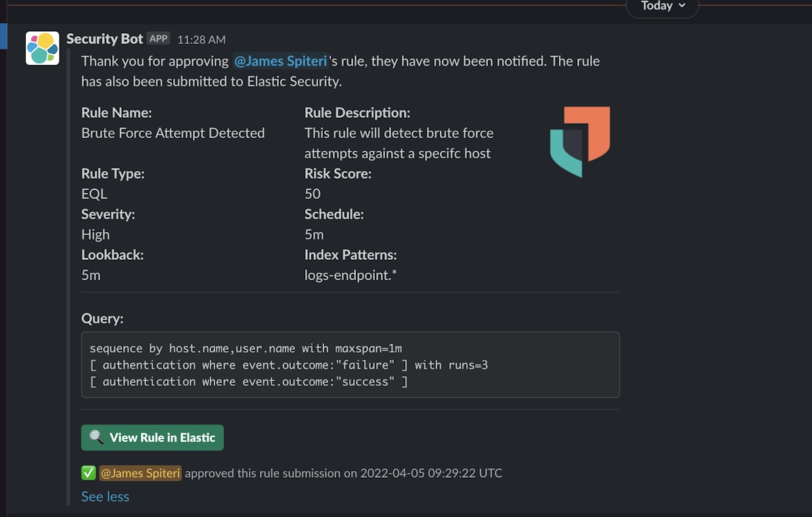Click the @James Spiteri mention beside the green checkmark
Viewport: 812px width, 517px height.
tap(140, 473)
